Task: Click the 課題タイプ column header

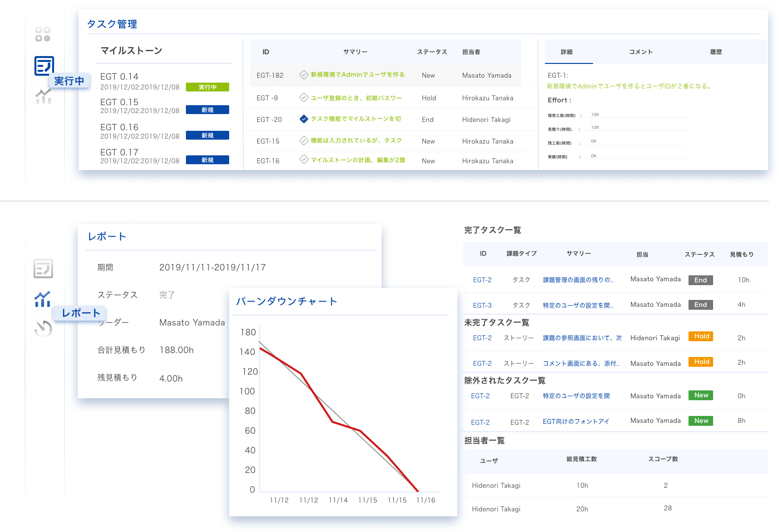Action: [x=522, y=254]
